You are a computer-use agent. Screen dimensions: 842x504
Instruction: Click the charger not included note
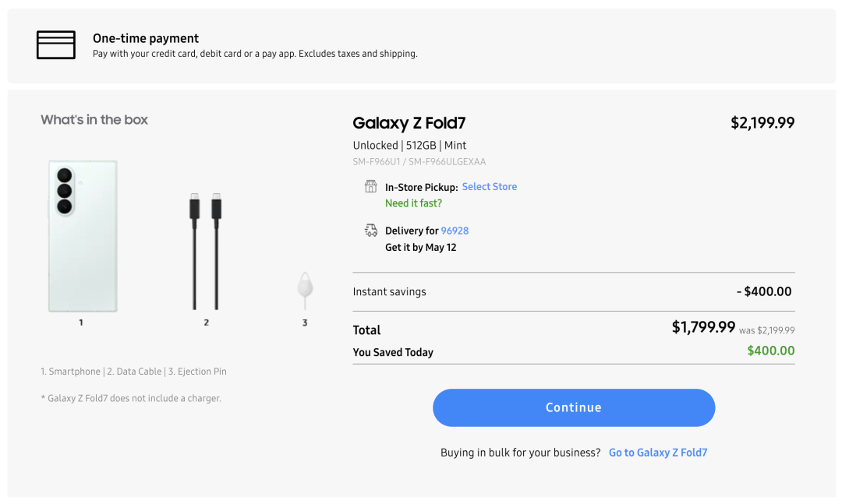tap(131, 398)
